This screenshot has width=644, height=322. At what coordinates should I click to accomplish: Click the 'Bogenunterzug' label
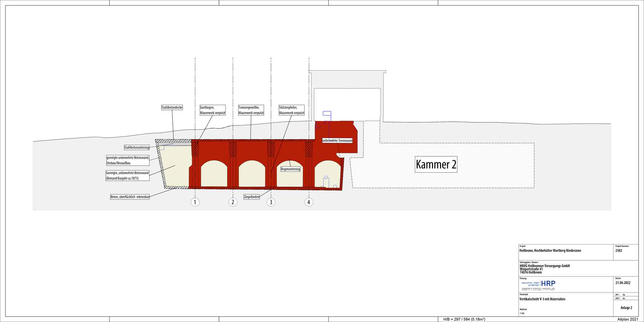pos(290,169)
